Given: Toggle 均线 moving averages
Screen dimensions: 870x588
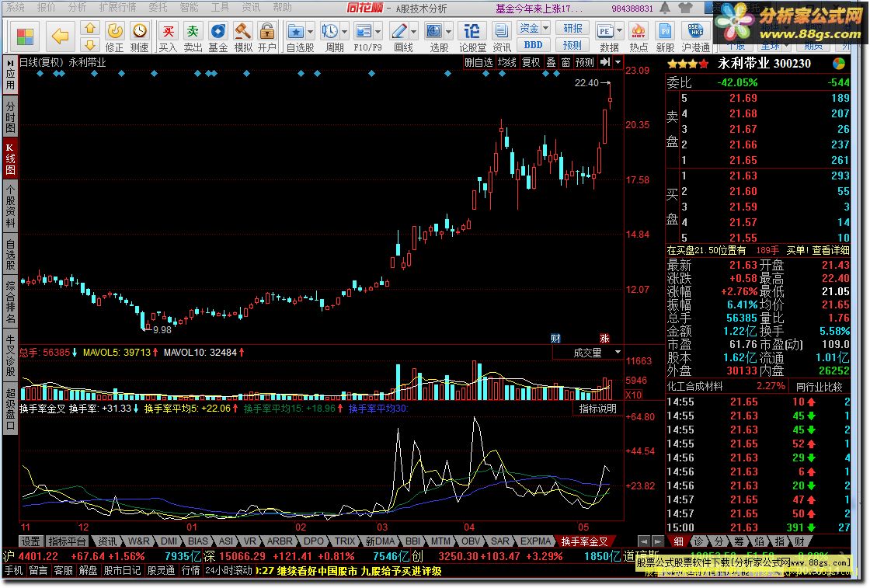Looking at the screenshot, I should (506, 62).
